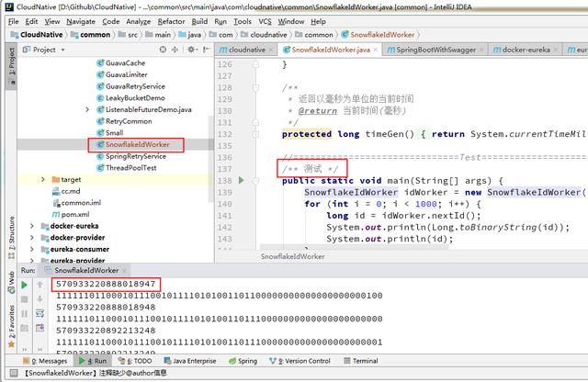The image size is (588, 382).
Task: Open the File menu
Action: [x=14, y=22]
